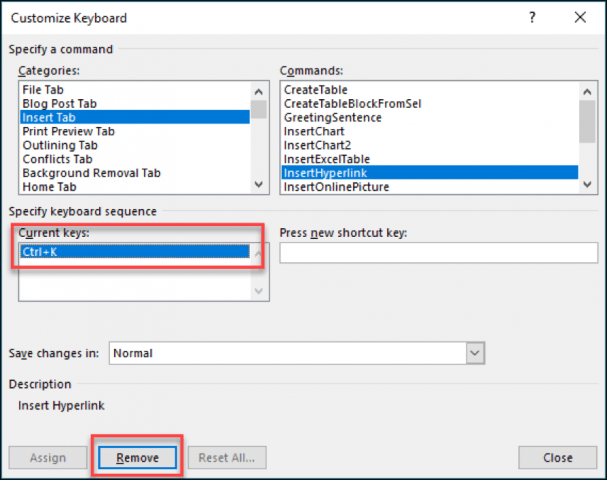Click Commands list scroll up arrow
The width and height of the screenshot is (607, 480).
coord(587,92)
